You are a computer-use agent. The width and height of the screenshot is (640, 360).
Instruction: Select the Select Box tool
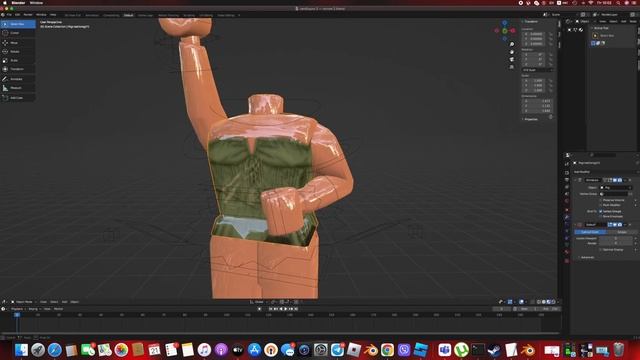18,24
